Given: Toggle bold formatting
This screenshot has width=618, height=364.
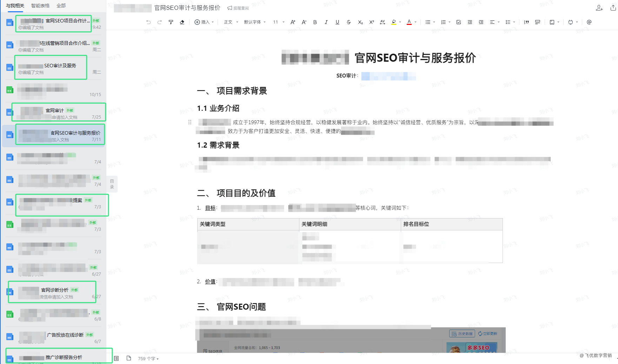Looking at the screenshot, I should coord(315,22).
